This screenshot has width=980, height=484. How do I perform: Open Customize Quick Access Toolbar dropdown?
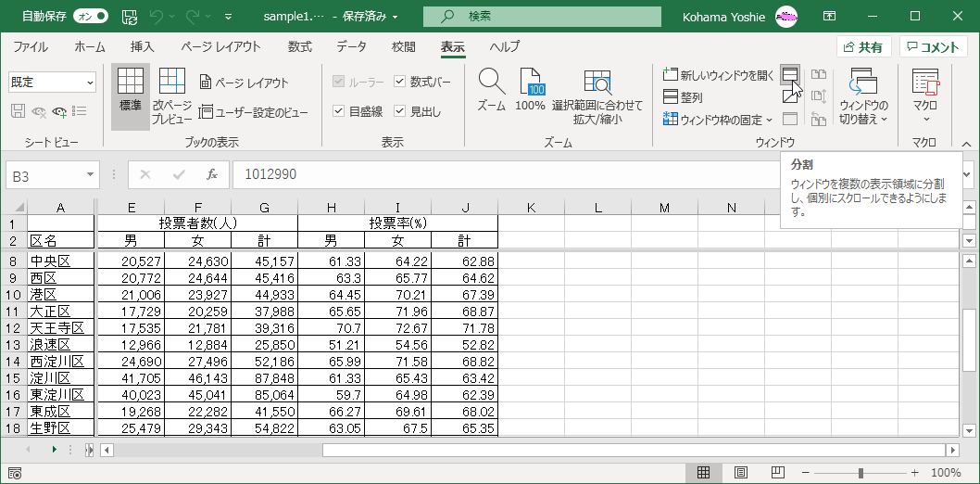click(x=229, y=17)
